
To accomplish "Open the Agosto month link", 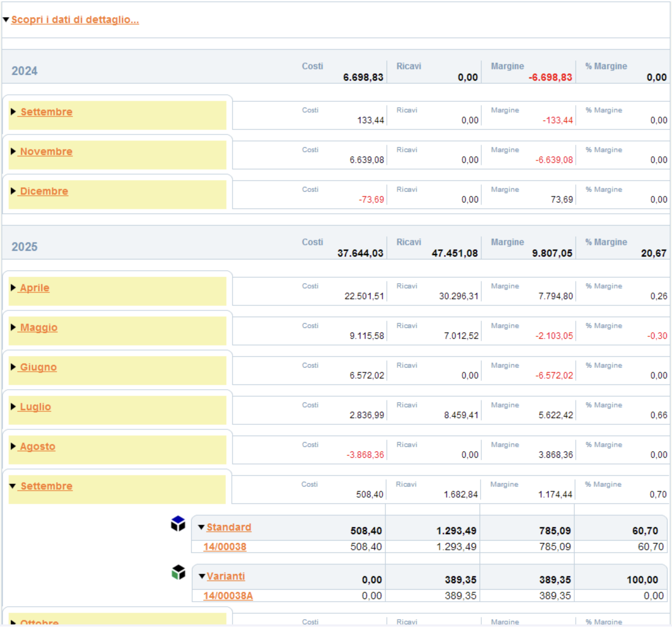I will point(37,446).
